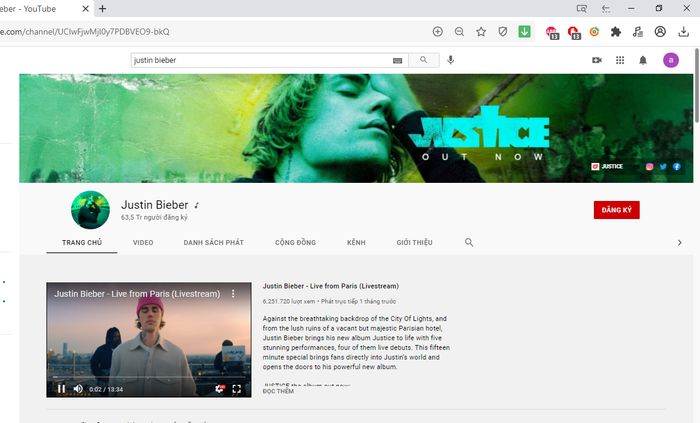Open the on-screen keyboard icon in search
Image resolution: width=700 pixels, height=423 pixels.
click(397, 61)
